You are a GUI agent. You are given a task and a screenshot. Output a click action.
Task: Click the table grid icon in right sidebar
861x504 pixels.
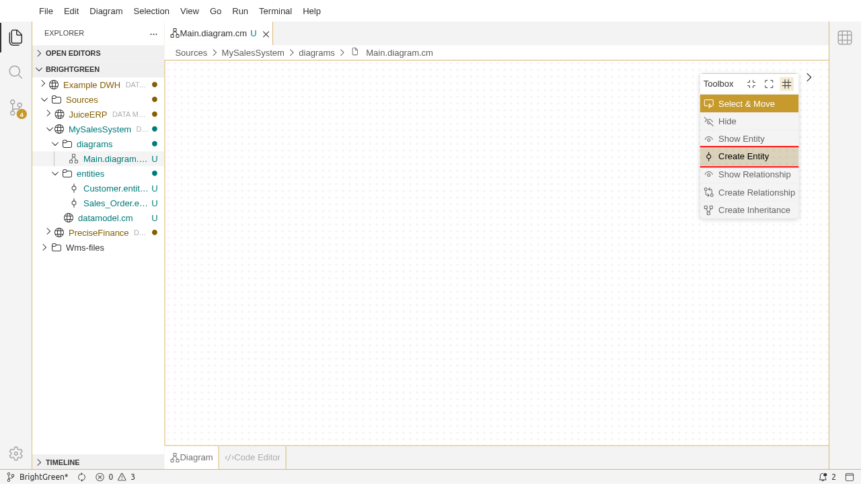click(x=845, y=38)
